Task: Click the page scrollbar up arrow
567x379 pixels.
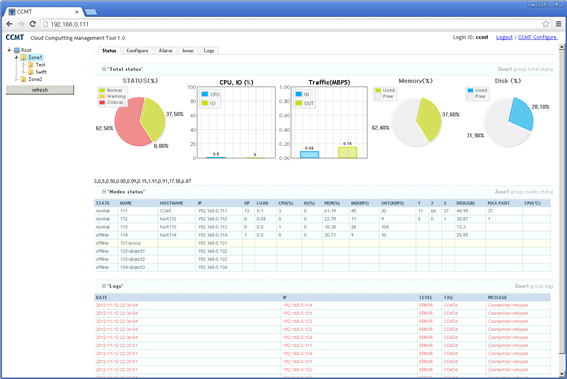Action: coord(562,47)
